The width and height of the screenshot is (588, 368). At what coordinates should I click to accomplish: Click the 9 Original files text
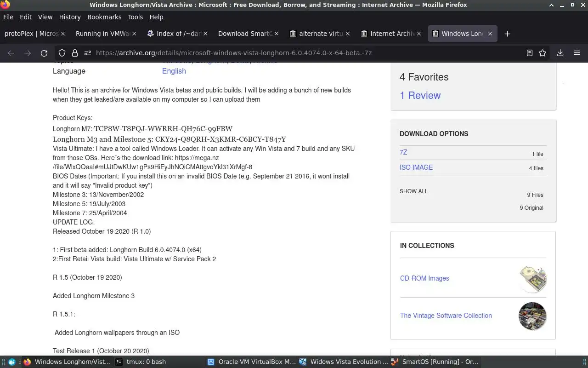(531, 208)
